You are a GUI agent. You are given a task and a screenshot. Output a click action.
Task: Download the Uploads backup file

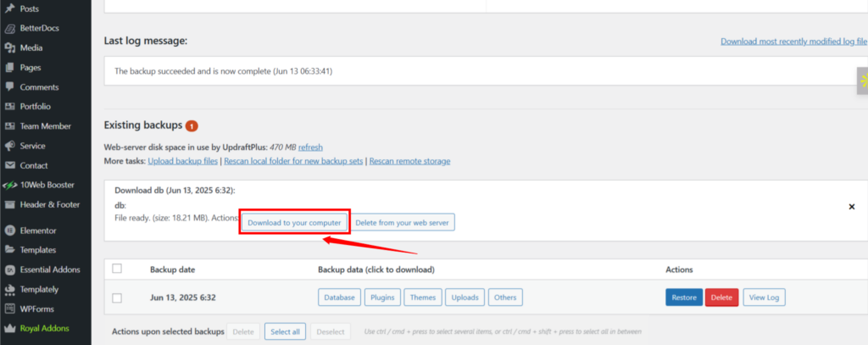[x=465, y=298]
